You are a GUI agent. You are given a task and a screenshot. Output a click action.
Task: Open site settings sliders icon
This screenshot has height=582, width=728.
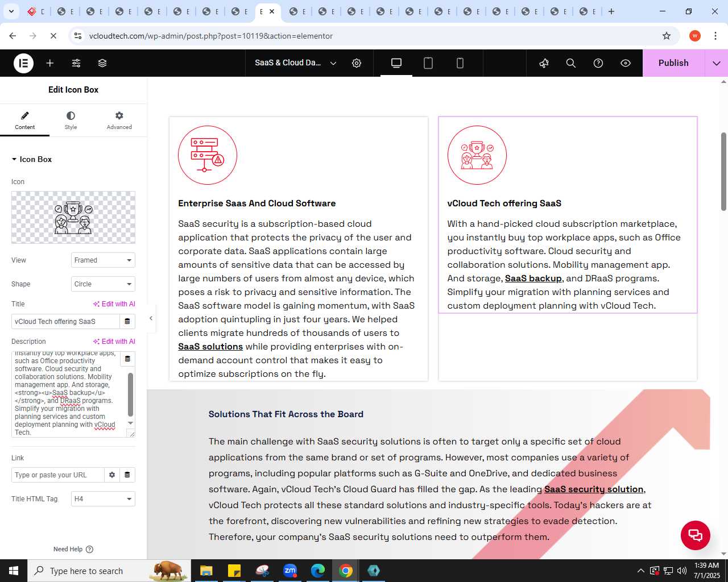(76, 63)
